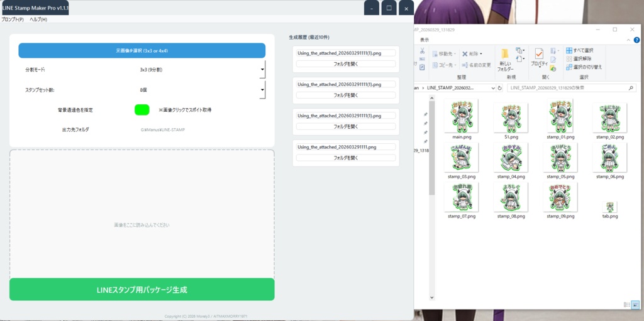Select stamp_09.png thumbnail in Explorer

560,197
